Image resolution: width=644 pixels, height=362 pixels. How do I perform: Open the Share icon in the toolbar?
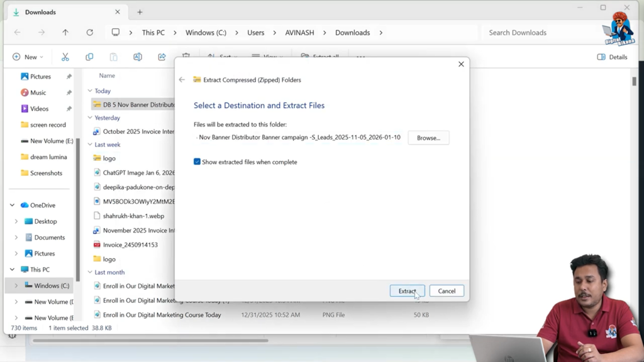pyautogui.click(x=162, y=57)
